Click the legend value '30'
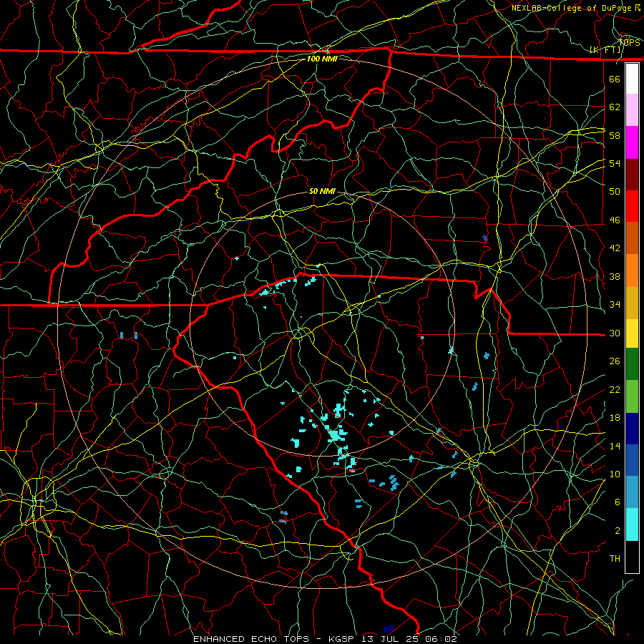 click(615, 333)
